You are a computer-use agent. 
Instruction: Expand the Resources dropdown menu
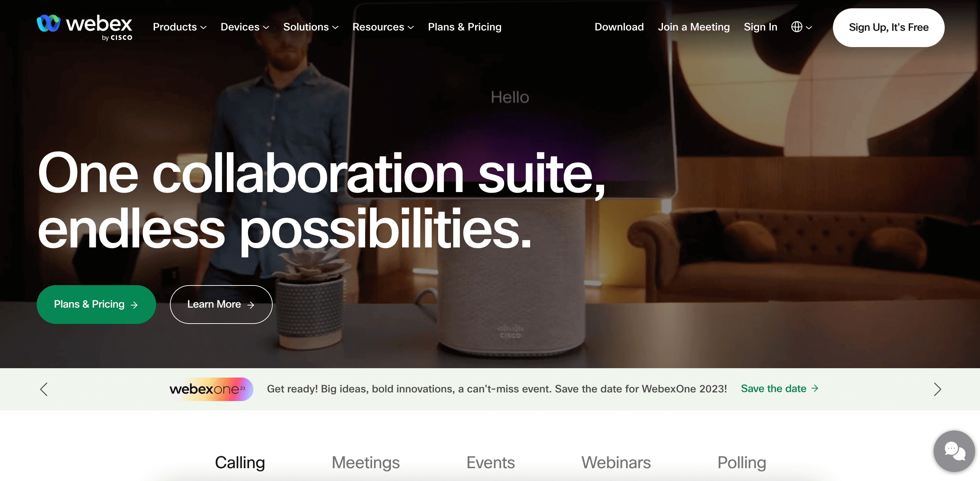[383, 27]
